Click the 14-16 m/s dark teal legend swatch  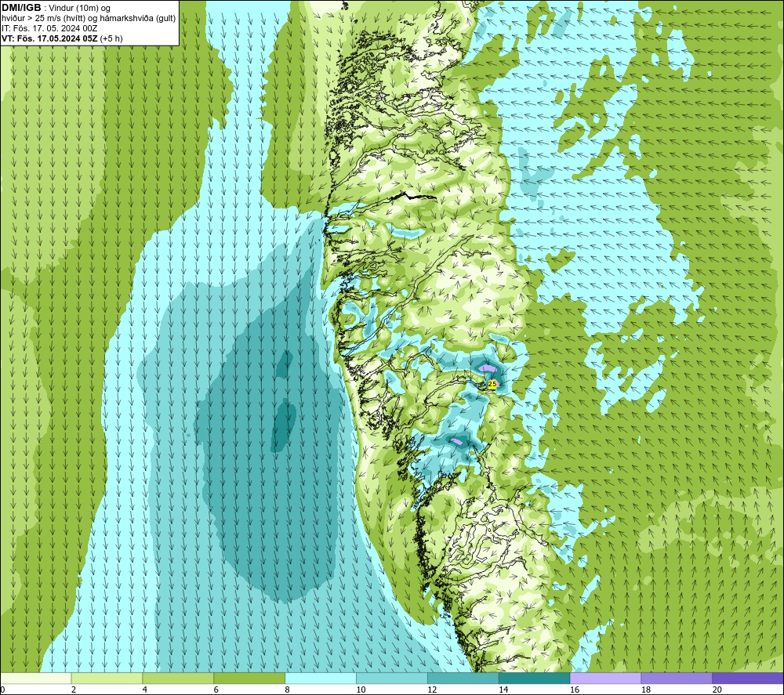pos(535,678)
